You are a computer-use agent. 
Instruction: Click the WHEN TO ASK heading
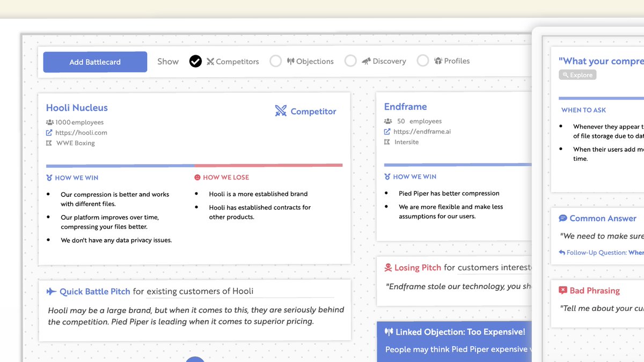coord(583,110)
